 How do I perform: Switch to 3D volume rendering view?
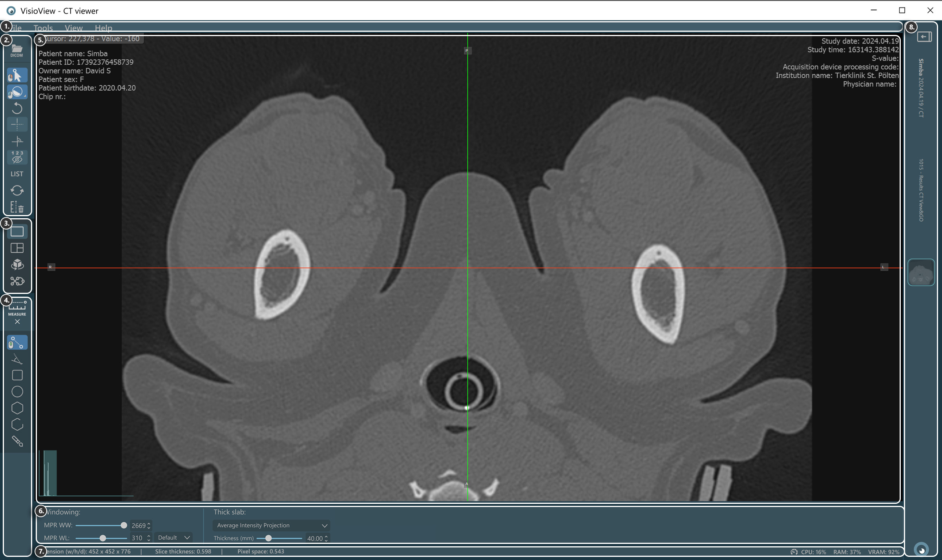[x=17, y=264]
